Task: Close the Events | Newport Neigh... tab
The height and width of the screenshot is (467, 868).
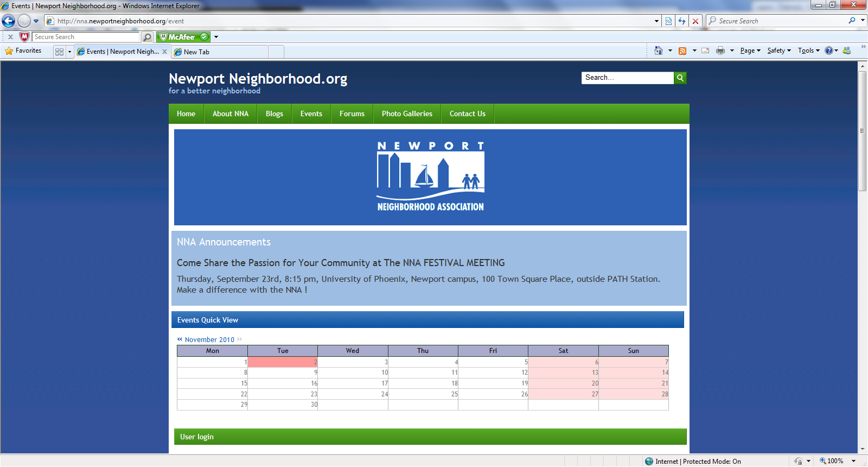Action: point(165,52)
